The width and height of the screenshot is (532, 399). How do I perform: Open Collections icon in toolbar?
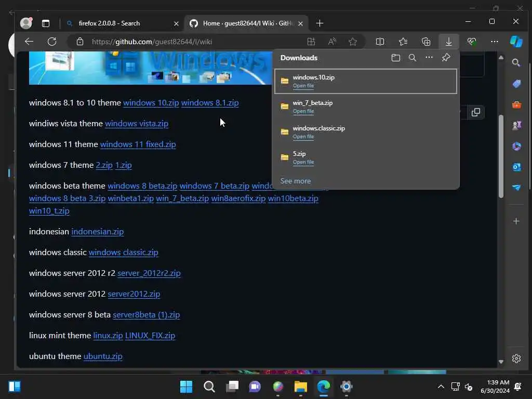[426, 42]
